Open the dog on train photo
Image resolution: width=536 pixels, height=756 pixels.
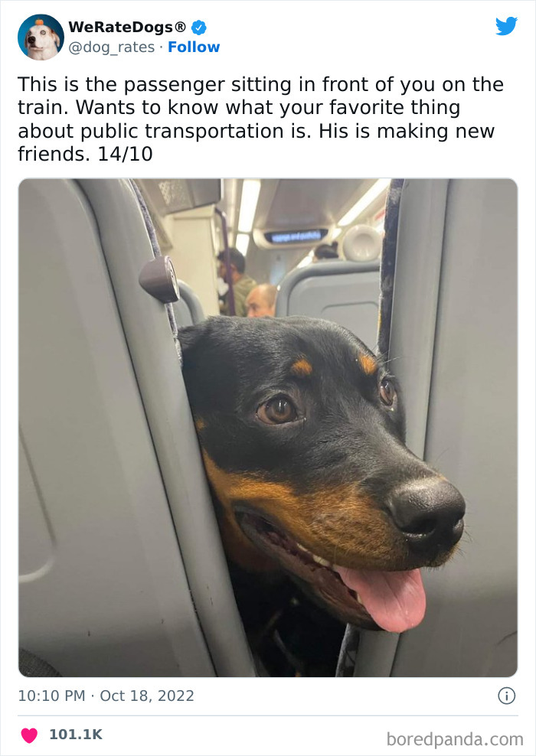[268, 428]
